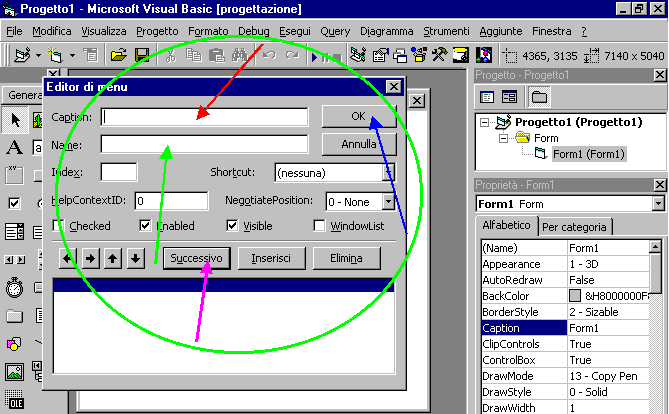Image resolution: width=669 pixels, height=414 pixels.
Task: Untick the Enabled checkbox
Action: [145, 225]
